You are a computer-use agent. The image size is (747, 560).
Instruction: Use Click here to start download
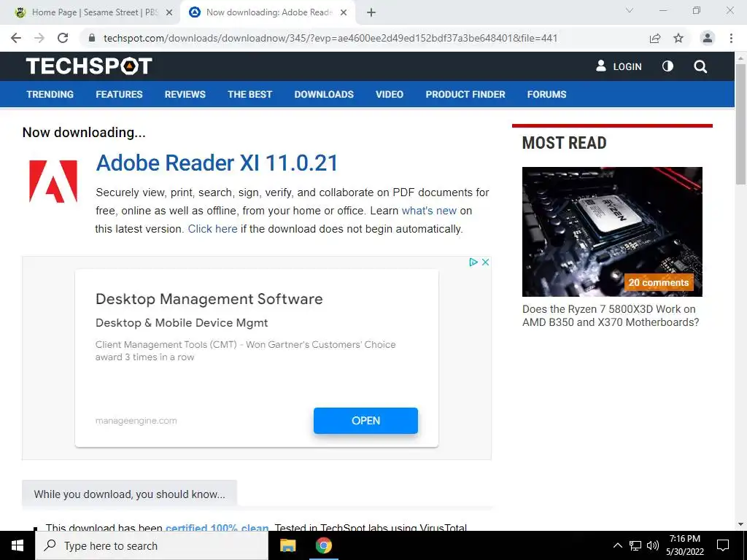click(212, 229)
